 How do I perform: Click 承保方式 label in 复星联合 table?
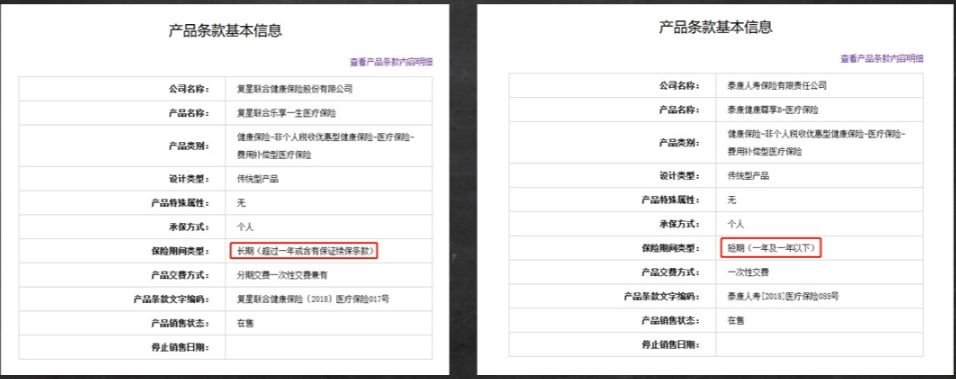pos(188,227)
